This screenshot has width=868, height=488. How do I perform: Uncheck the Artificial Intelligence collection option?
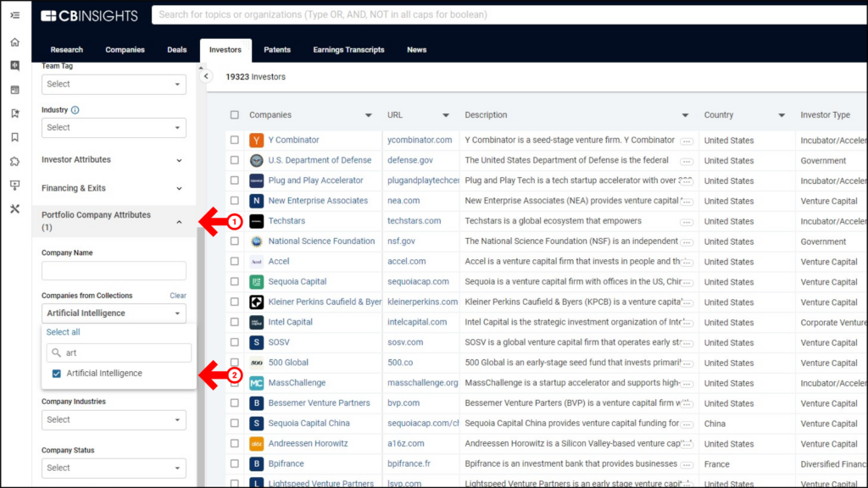(x=57, y=374)
